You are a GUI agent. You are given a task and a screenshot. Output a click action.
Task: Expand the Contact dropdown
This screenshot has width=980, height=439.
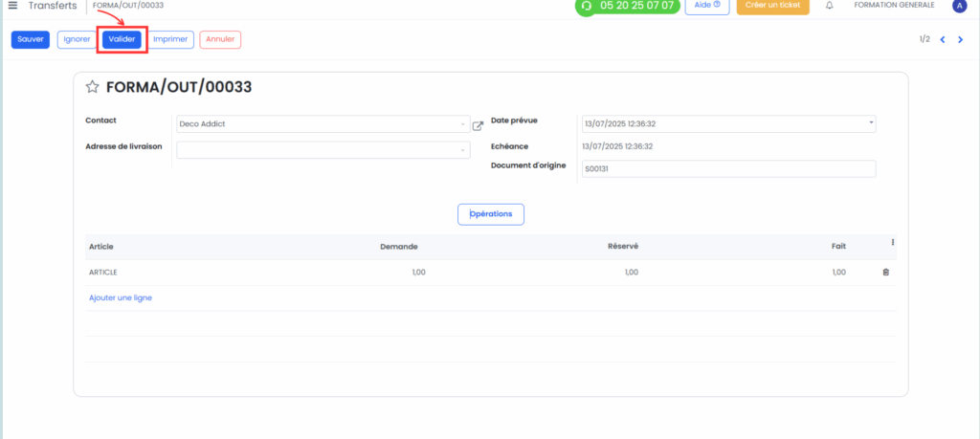[464, 124]
